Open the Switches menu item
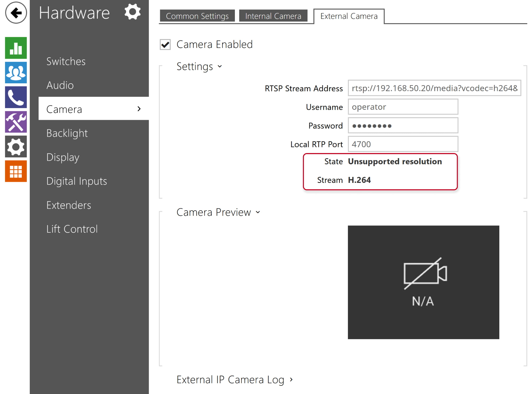This screenshot has height=394, width=532. pyautogui.click(x=66, y=61)
